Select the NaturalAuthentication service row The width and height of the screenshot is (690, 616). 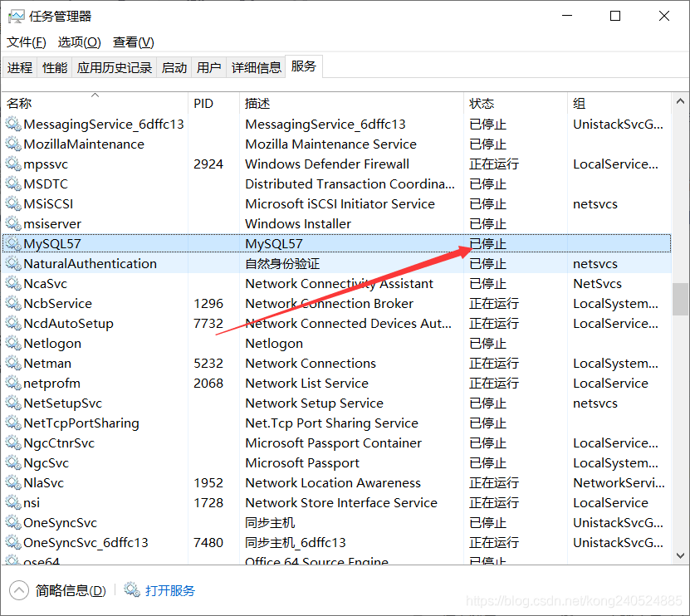[90, 263]
